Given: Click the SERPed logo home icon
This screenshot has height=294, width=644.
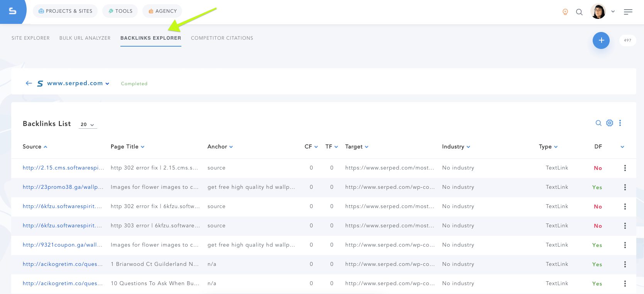Looking at the screenshot, I should coord(12,11).
